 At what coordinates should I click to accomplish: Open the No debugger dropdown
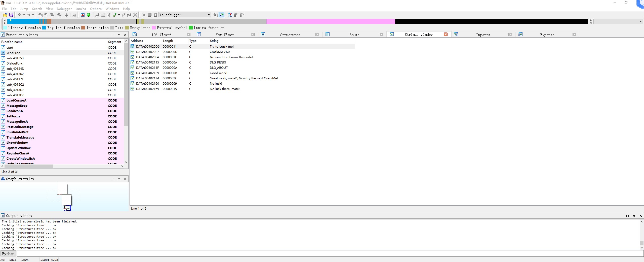(185, 15)
